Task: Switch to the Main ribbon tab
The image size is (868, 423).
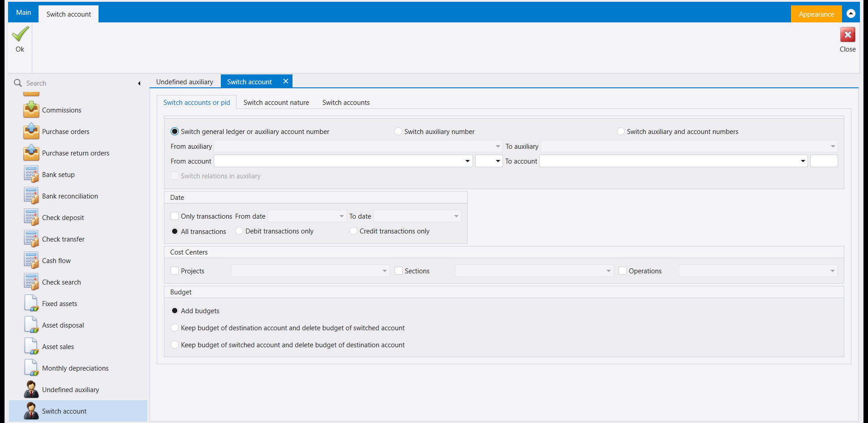Action: point(24,13)
